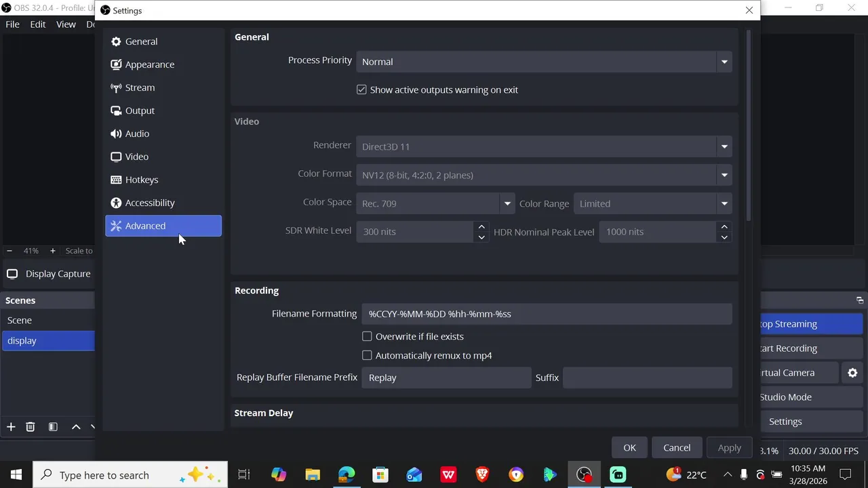The height and width of the screenshot is (488, 868).
Task: Open the Stream settings section
Action: 163,87
